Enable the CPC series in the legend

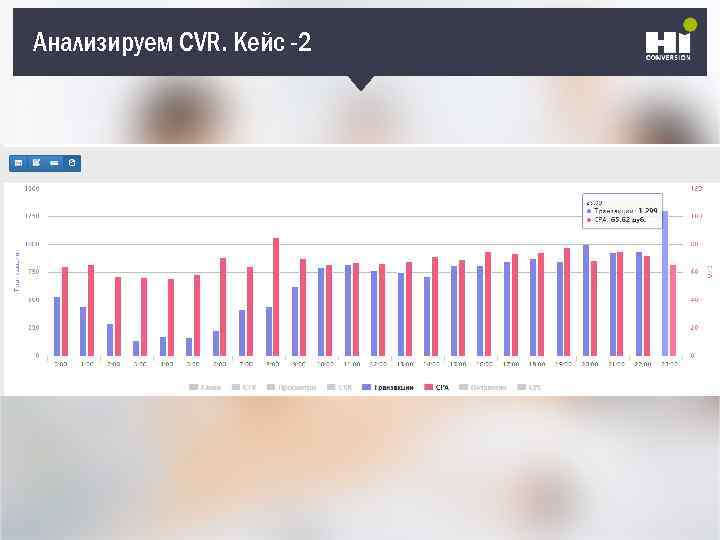click(529, 388)
